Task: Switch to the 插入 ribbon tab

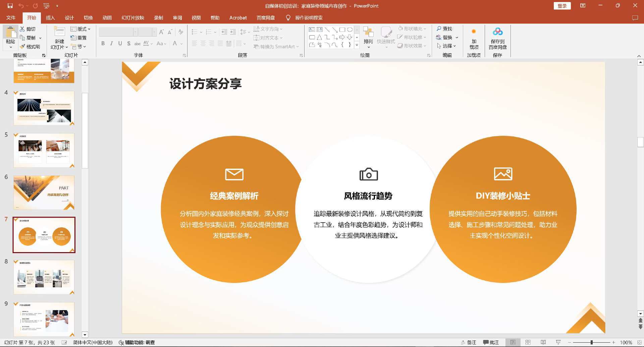Action: click(50, 18)
